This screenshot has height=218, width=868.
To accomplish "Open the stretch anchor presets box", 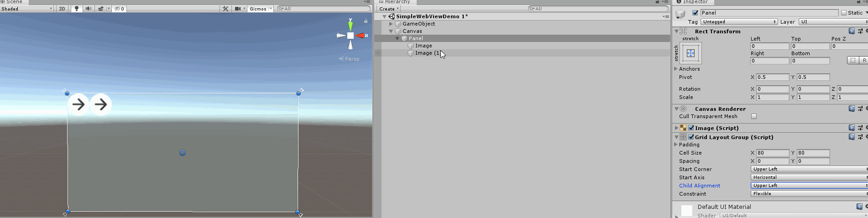I will pyautogui.click(x=690, y=53).
